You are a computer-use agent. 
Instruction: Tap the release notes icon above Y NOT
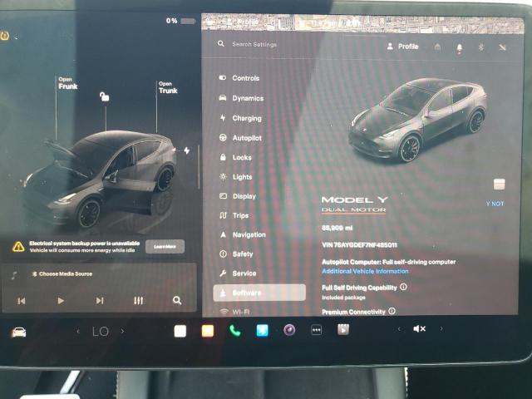499,185
